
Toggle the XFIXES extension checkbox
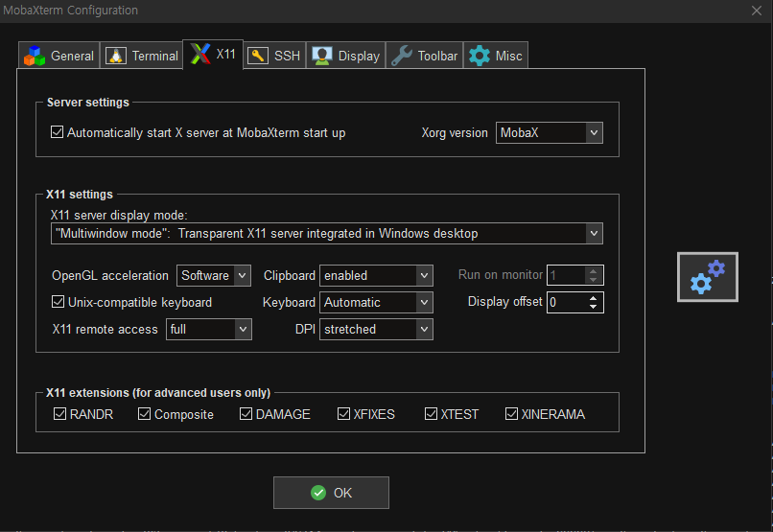tap(343, 414)
